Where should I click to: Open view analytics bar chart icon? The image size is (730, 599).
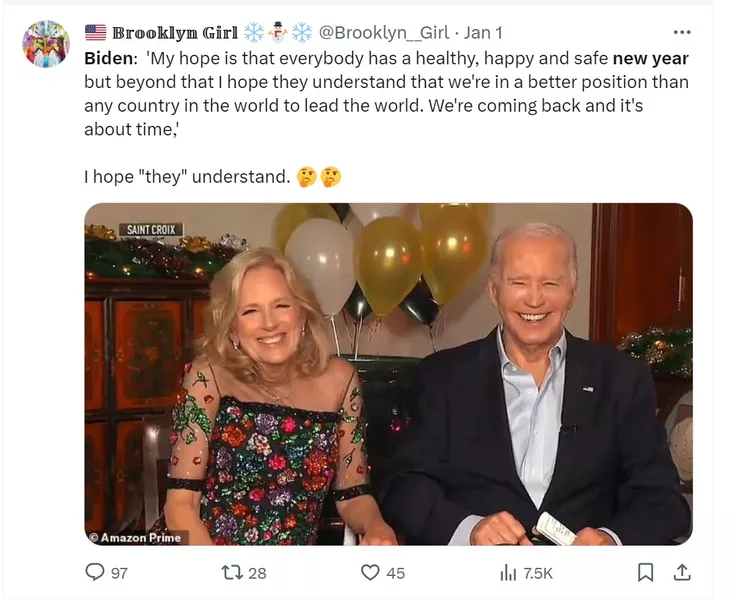click(x=508, y=572)
